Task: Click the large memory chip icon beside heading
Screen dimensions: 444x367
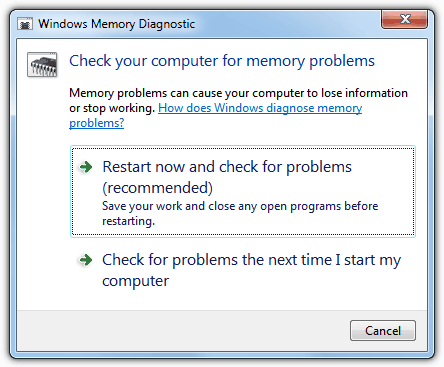Action: [42, 64]
